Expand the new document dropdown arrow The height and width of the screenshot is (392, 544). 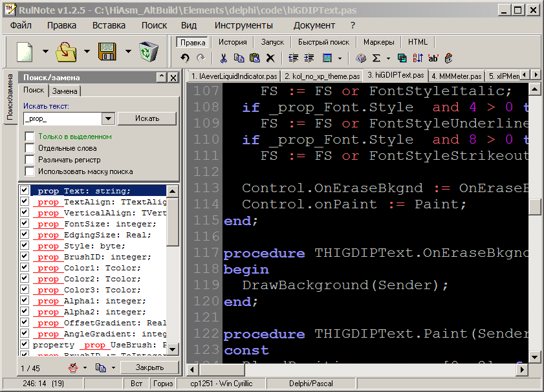click(45, 51)
